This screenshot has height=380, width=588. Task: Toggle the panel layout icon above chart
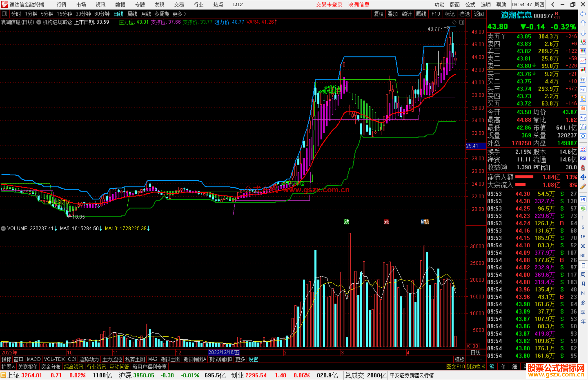click(x=462, y=22)
